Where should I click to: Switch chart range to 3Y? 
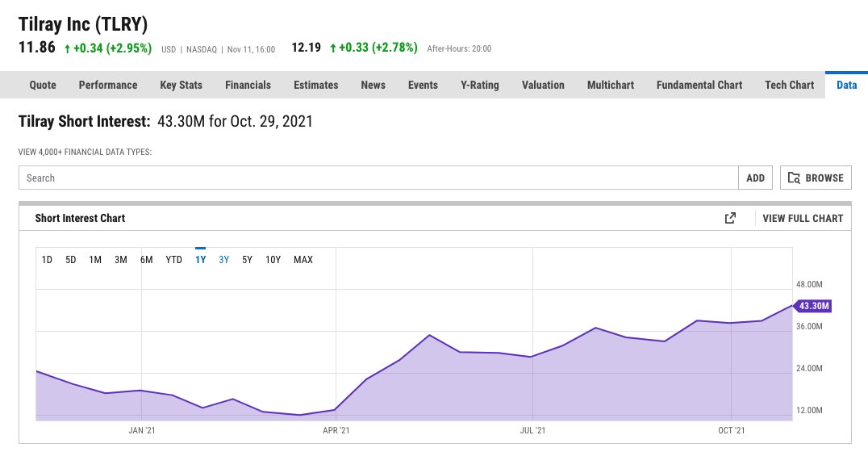tap(223, 259)
